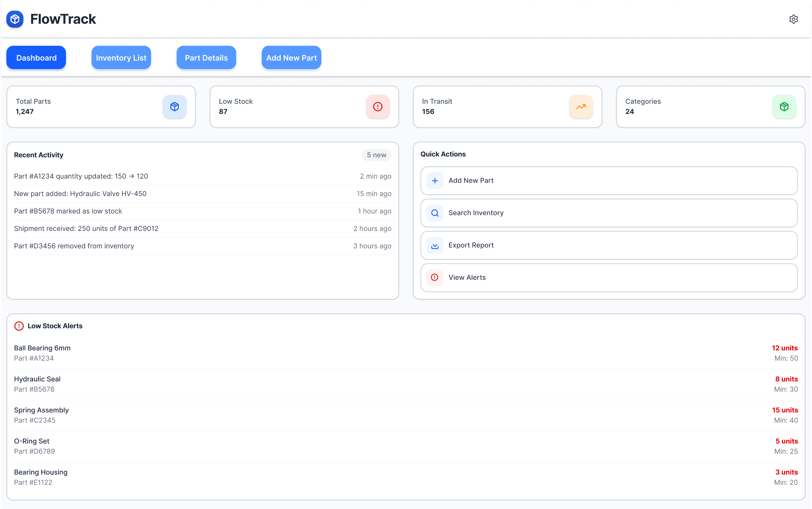The height and width of the screenshot is (509, 812).
Task: Click the Low Stock Alerts header icon
Action: pos(19,326)
